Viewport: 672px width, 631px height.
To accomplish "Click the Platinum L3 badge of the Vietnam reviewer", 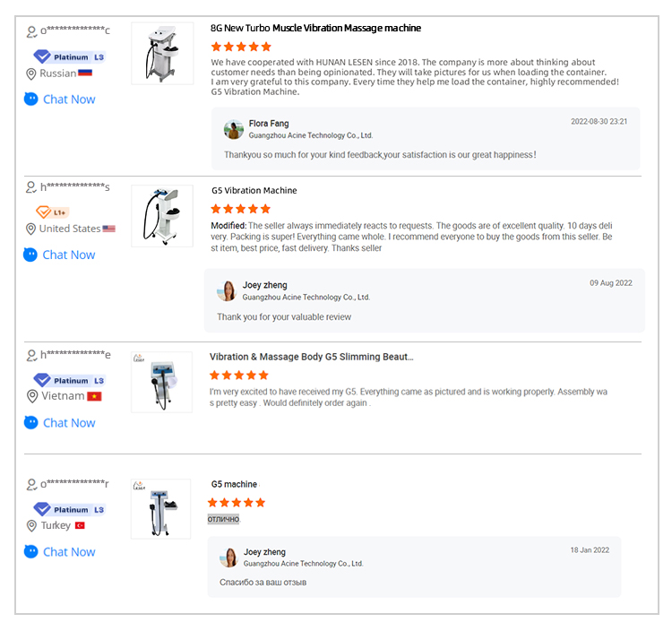I will click(x=70, y=380).
